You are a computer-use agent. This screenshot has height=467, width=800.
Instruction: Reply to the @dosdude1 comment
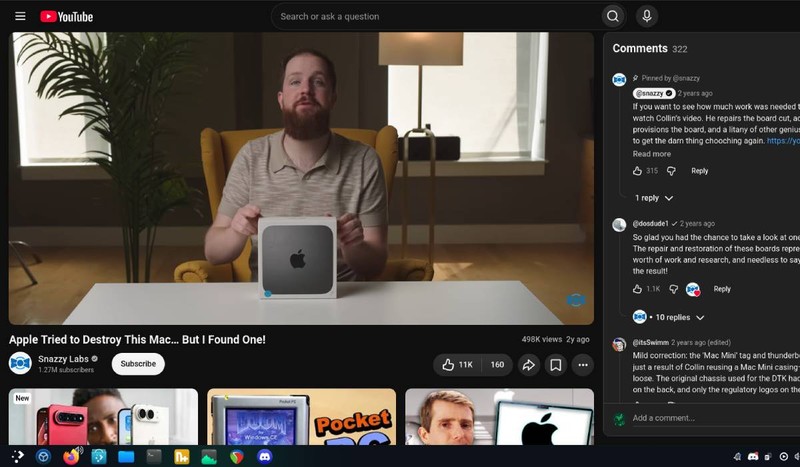[x=722, y=289]
